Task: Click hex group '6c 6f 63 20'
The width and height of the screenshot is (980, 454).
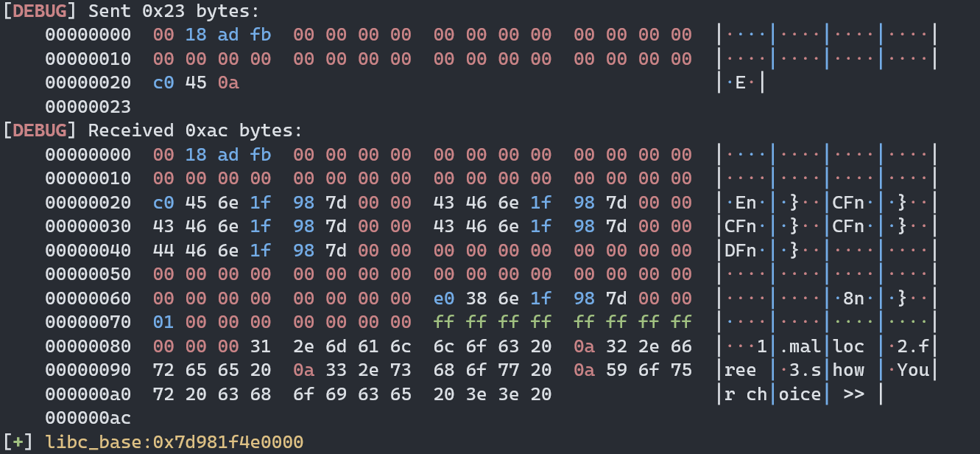Action: pyautogui.click(x=493, y=346)
